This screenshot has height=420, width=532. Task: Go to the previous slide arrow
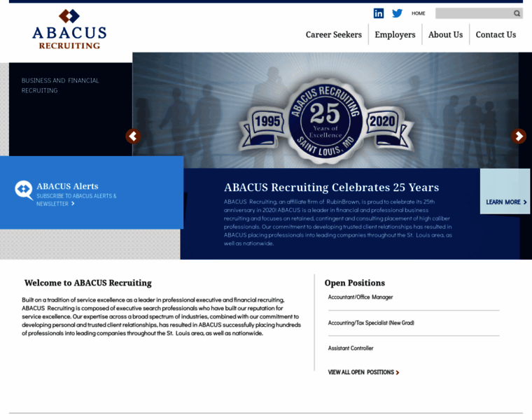(133, 136)
